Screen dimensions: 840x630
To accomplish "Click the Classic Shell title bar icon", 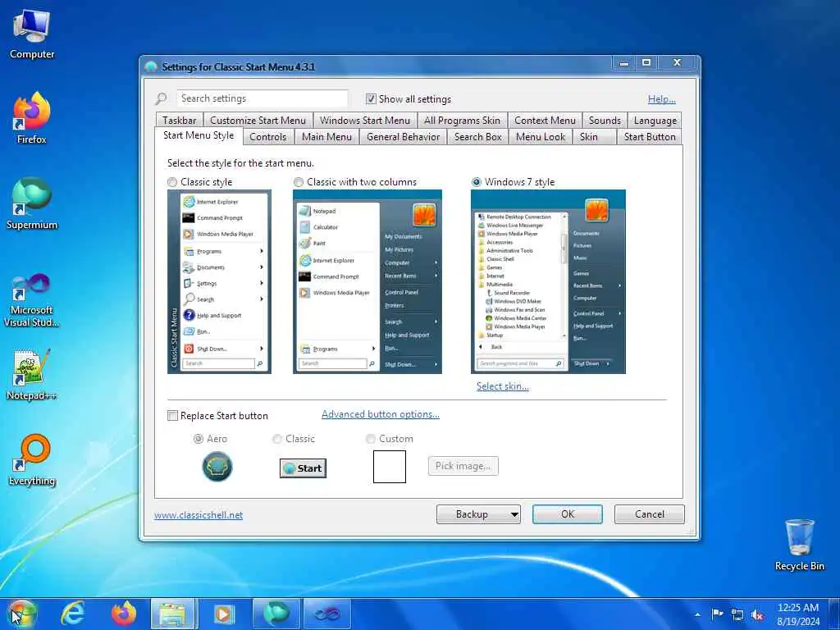I will (151, 66).
